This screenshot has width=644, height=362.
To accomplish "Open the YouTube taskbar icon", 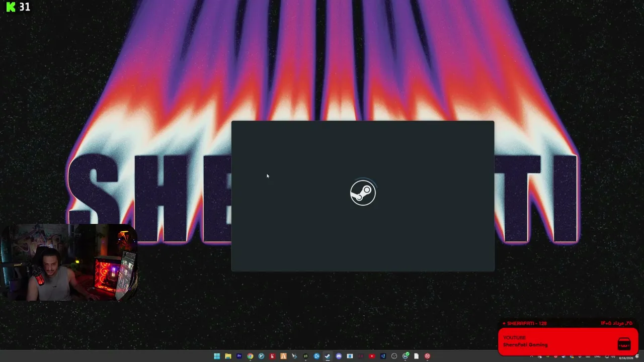I will click(372, 356).
